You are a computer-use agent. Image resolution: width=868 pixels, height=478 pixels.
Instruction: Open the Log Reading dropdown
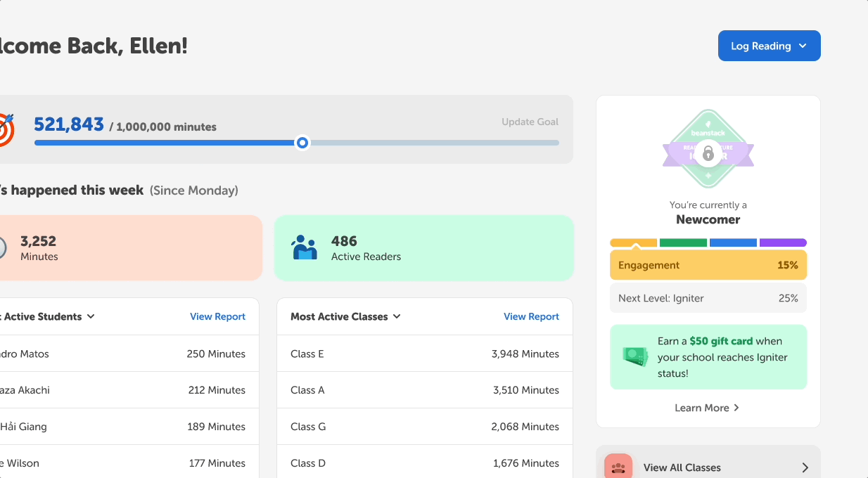pyautogui.click(x=803, y=45)
